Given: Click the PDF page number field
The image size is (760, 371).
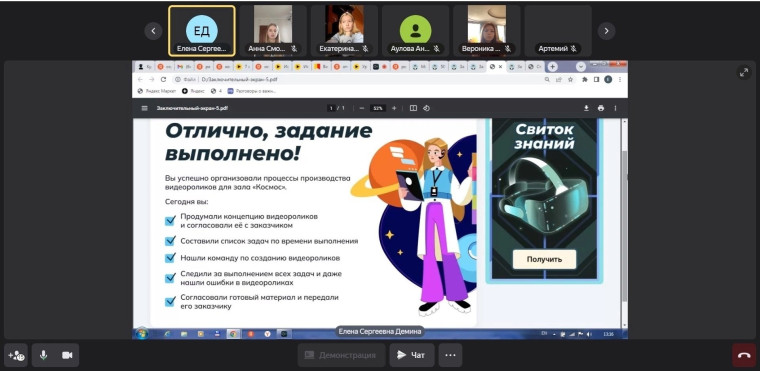Looking at the screenshot, I should coord(332,108).
